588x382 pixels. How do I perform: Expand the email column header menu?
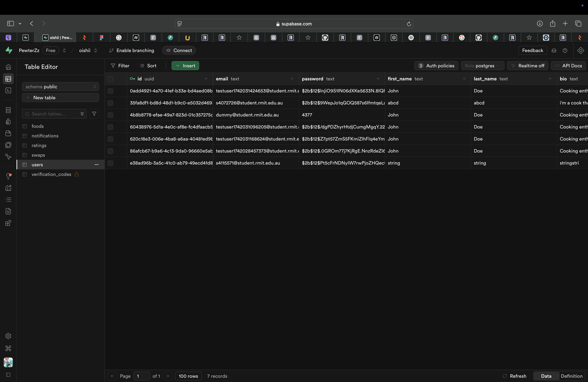292,79
